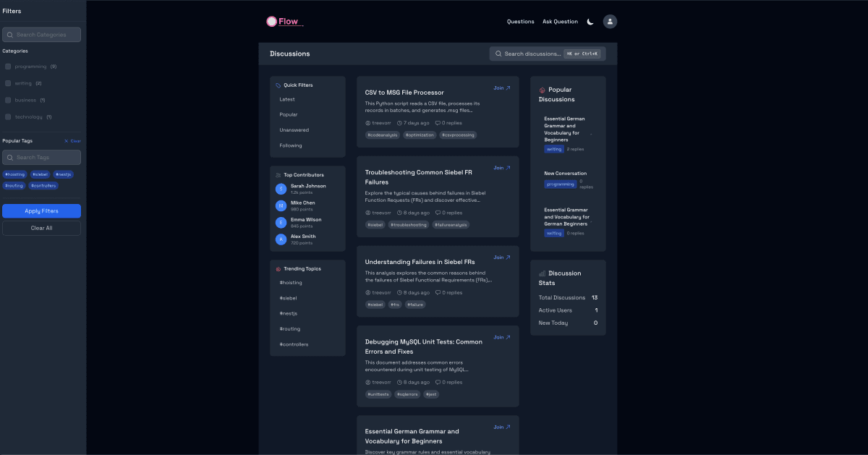Tick the technology category checkbox
This screenshot has width=868, height=455.
point(8,116)
